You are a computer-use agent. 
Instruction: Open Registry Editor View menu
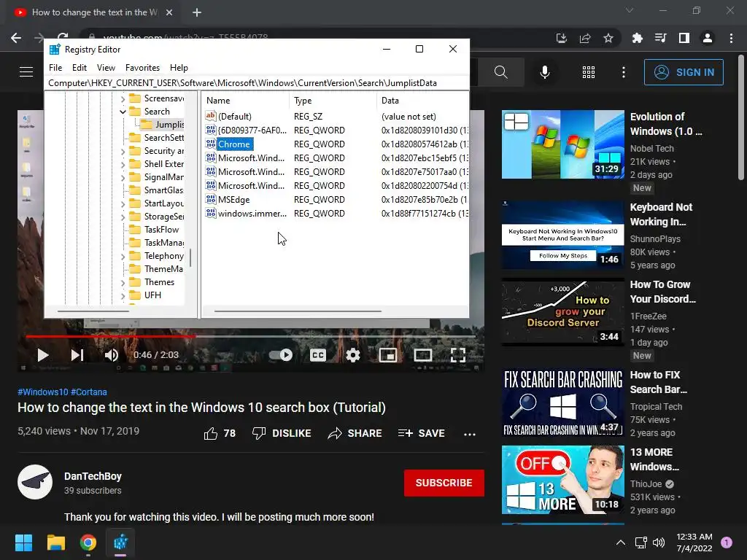(x=106, y=68)
